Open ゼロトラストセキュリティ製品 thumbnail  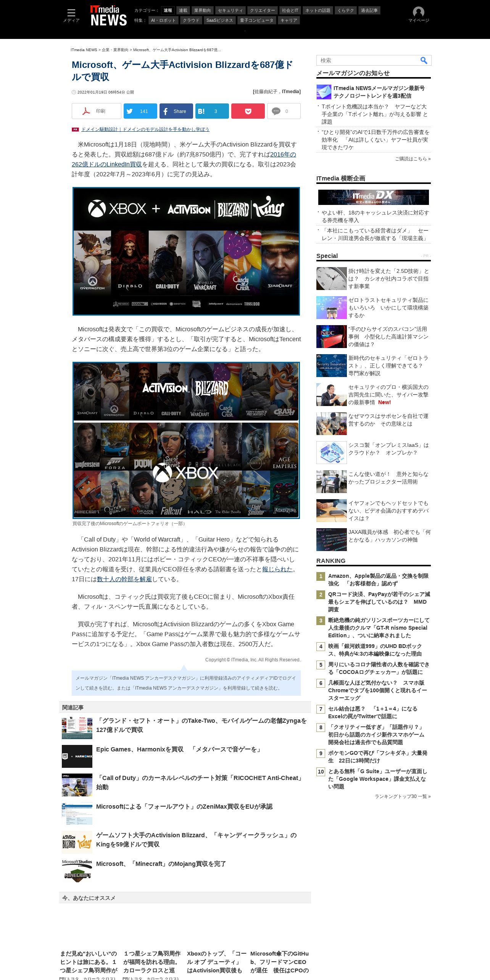pyautogui.click(x=332, y=308)
